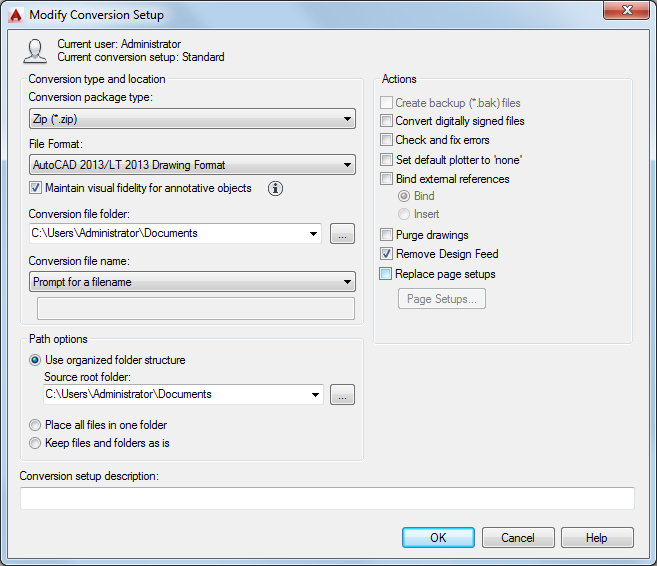Disable Remove Design Feed checkbox
The height and width of the screenshot is (566, 657).
(386, 253)
